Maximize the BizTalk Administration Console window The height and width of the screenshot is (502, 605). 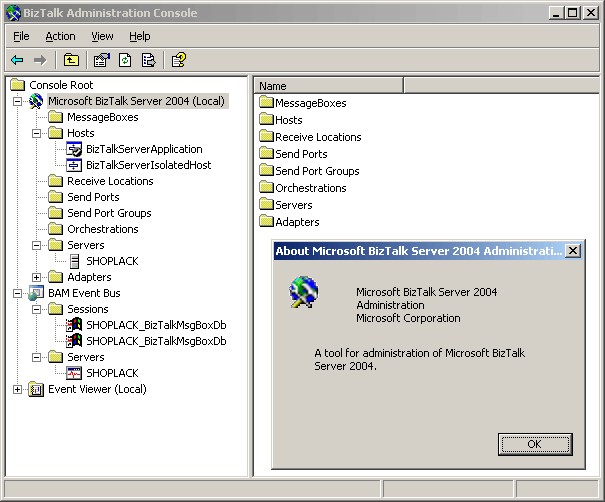click(x=573, y=13)
